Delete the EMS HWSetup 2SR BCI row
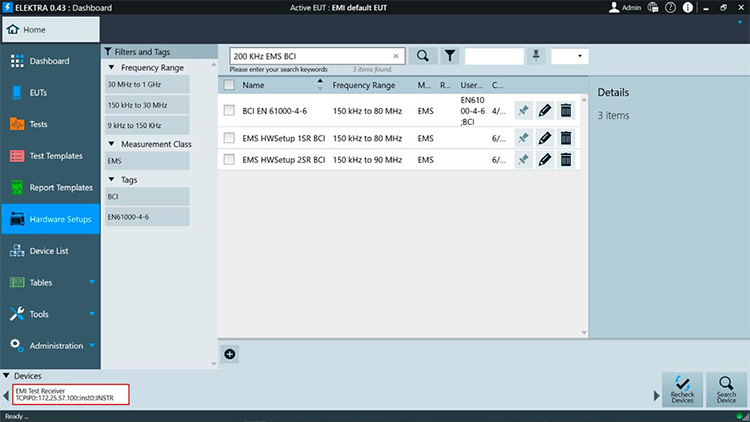The height and width of the screenshot is (422, 750). click(565, 160)
